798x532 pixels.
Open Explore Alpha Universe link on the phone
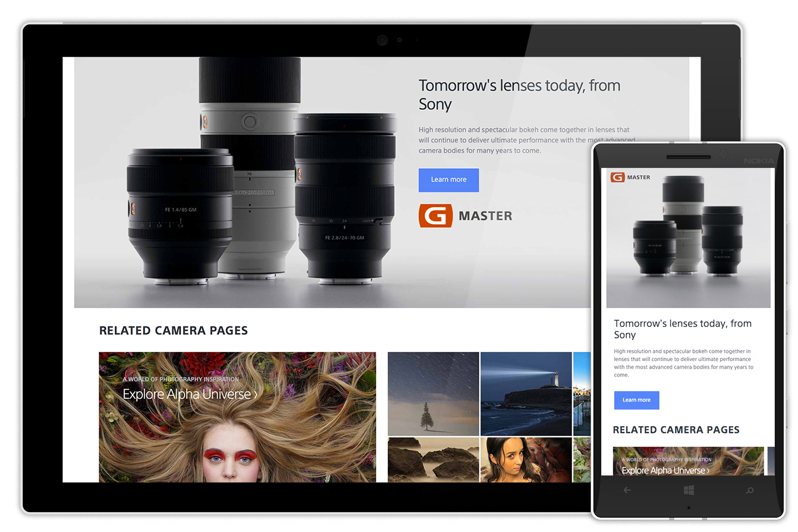[x=665, y=470]
